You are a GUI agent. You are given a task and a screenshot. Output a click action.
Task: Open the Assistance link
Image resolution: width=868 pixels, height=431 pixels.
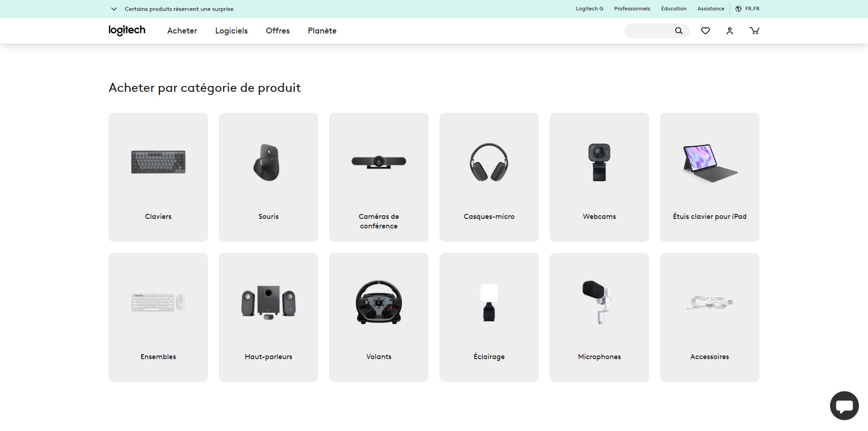(x=711, y=9)
